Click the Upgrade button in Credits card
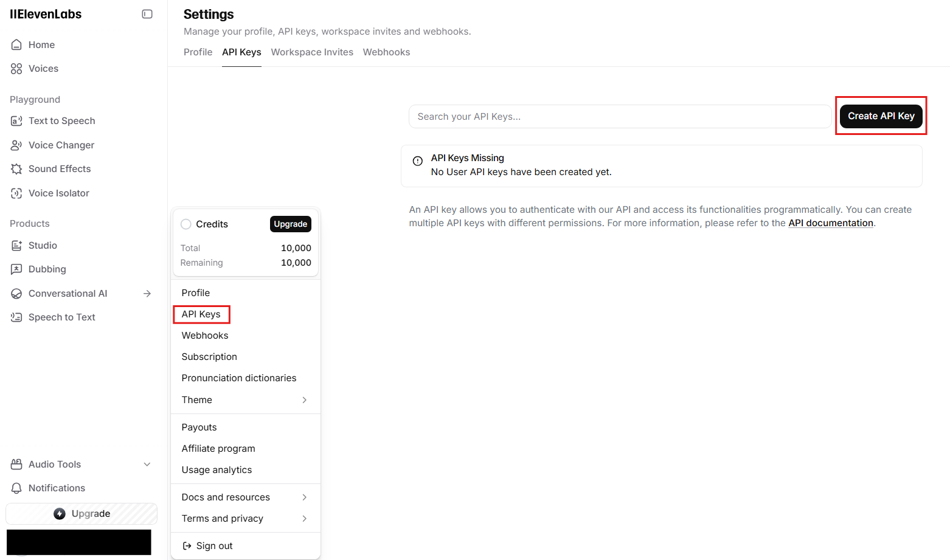Screen dimensions: 950x560 point(291,224)
